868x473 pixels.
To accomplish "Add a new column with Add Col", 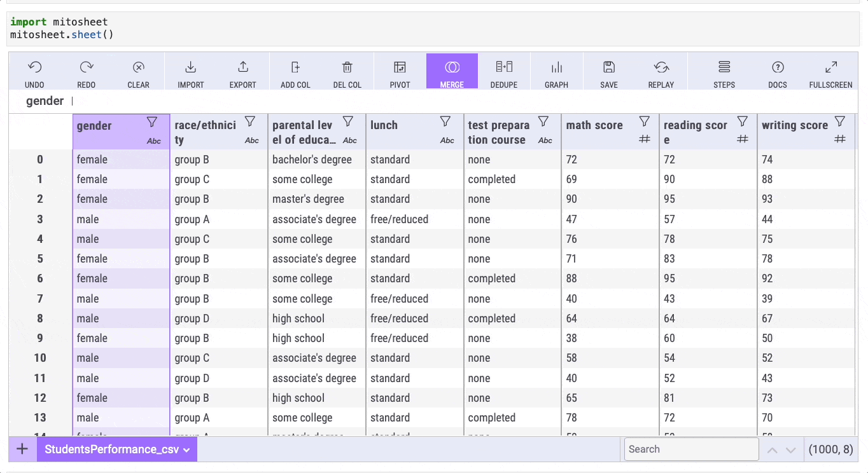I will 295,67.
